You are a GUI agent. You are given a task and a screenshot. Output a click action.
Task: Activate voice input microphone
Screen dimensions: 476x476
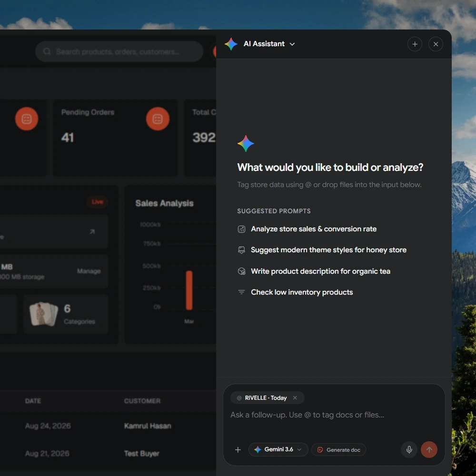coord(409,450)
